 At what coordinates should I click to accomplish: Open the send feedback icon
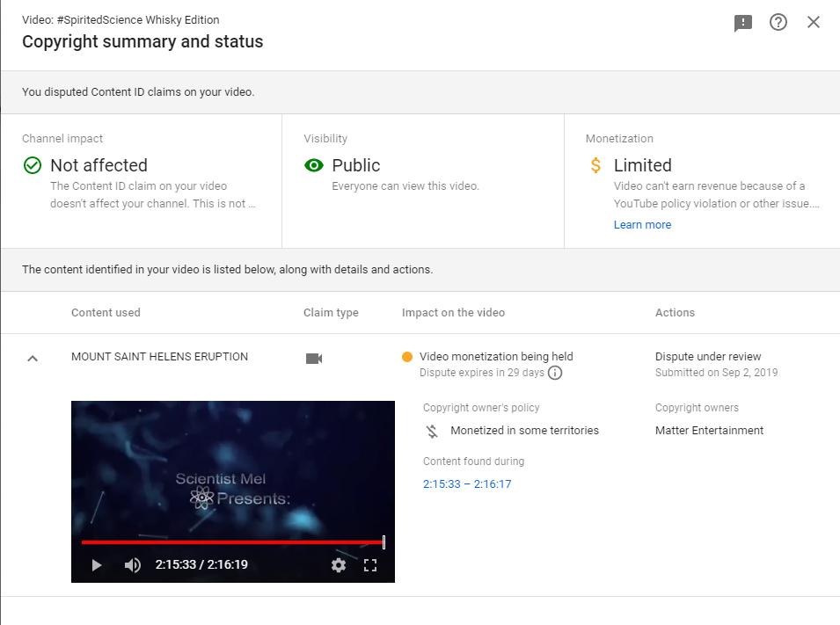pyautogui.click(x=742, y=23)
